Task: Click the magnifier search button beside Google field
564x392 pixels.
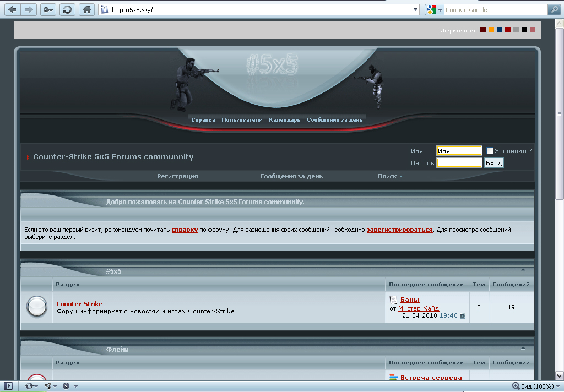Action: 554,9
